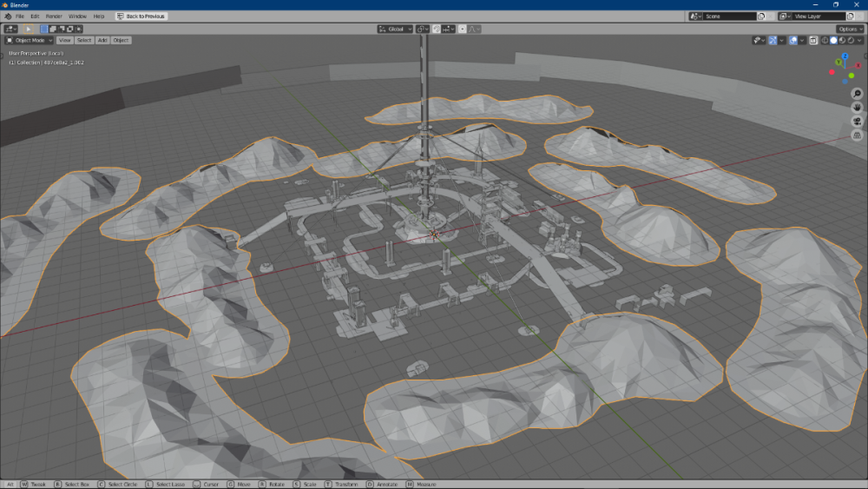Viewport: 868px width, 489px height.
Task: Click the blue Z axis gizmo circle
Action: (844, 57)
